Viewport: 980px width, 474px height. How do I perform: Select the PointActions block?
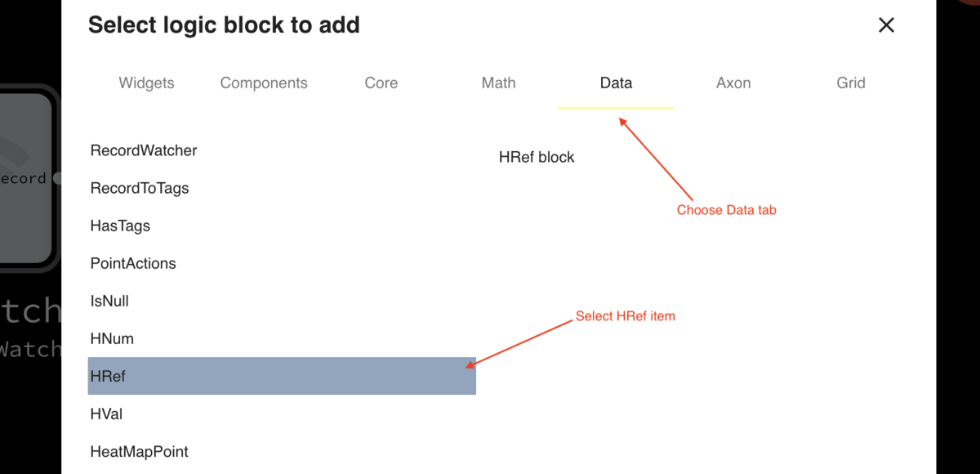pyautogui.click(x=282, y=263)
